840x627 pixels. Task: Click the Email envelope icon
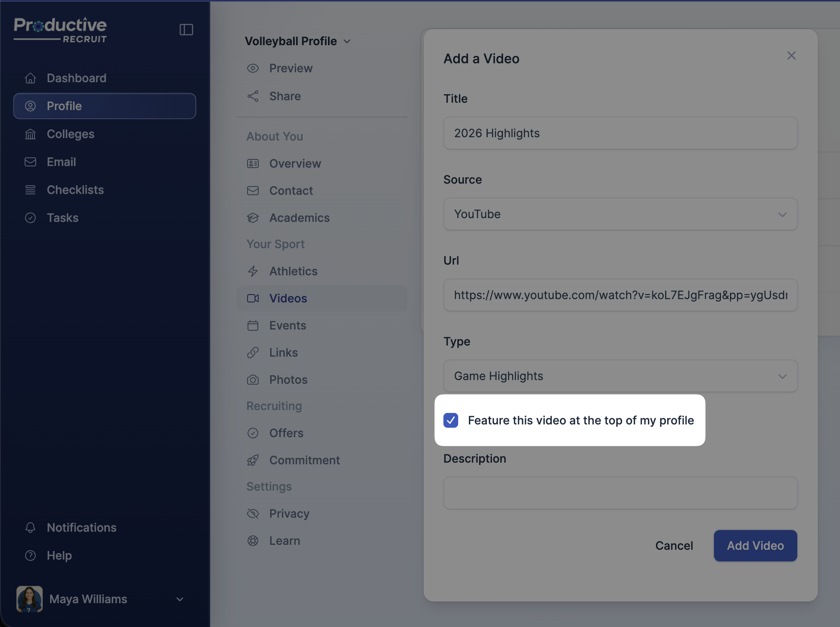(x=30, y=162)
